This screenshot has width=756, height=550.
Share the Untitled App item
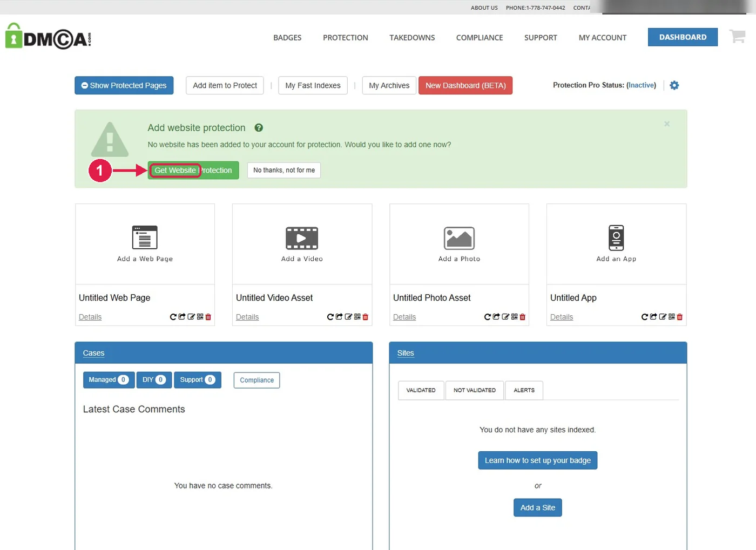click(x=653, y=317)
